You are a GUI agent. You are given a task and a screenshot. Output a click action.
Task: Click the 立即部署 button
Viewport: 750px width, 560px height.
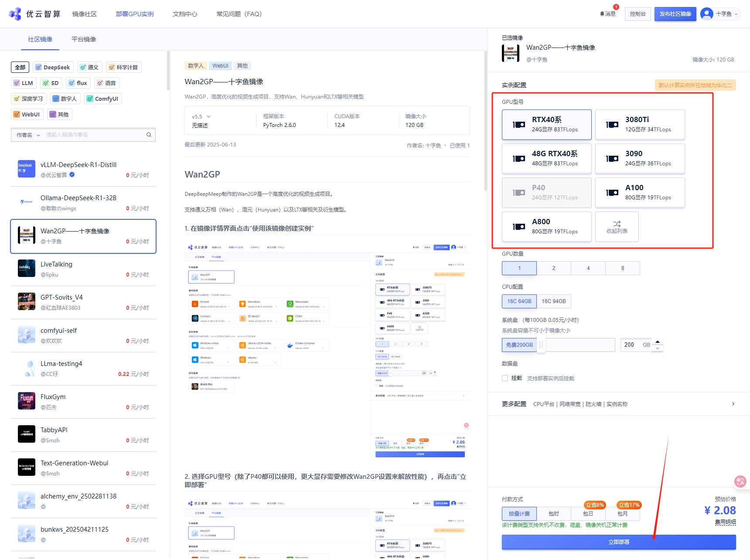coord(619,542)
